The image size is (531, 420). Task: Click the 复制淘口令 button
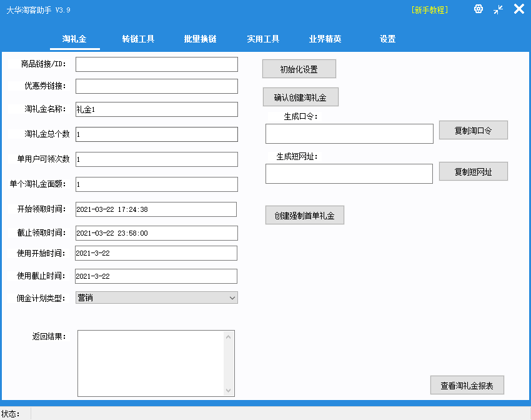473,130
